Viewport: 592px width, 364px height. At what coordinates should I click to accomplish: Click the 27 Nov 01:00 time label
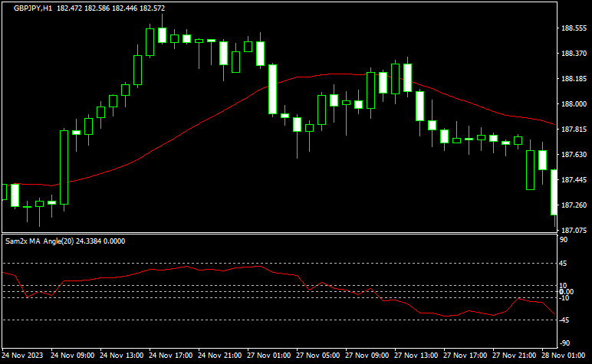click(x=269, y=356)
